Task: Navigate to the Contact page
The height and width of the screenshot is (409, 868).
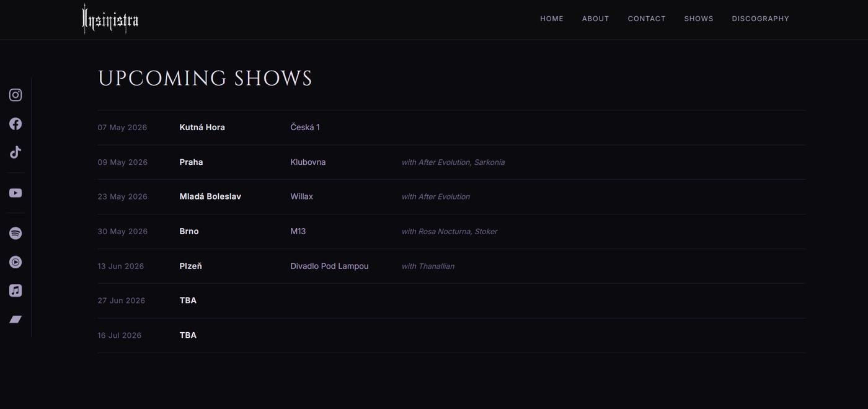Action: click(x=647, y=19)
